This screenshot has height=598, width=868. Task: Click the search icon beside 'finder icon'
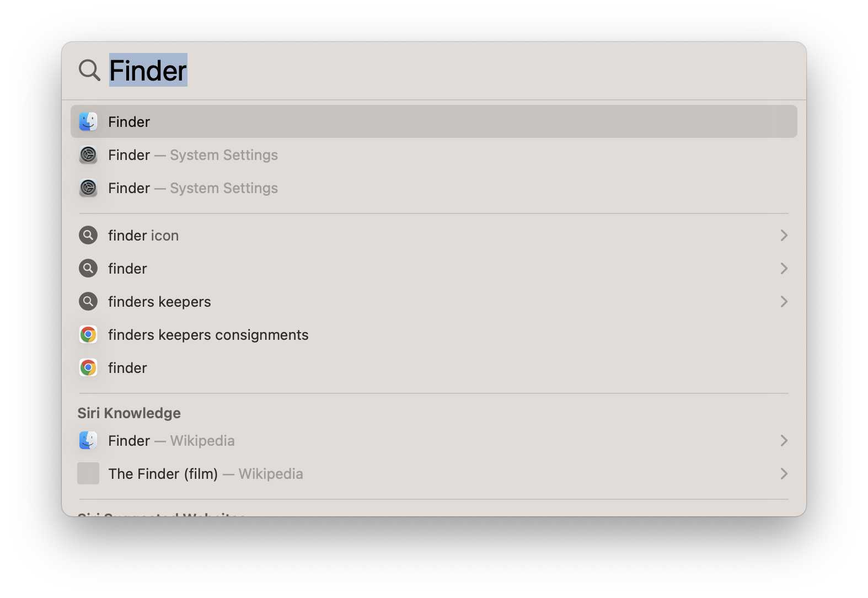88,236
